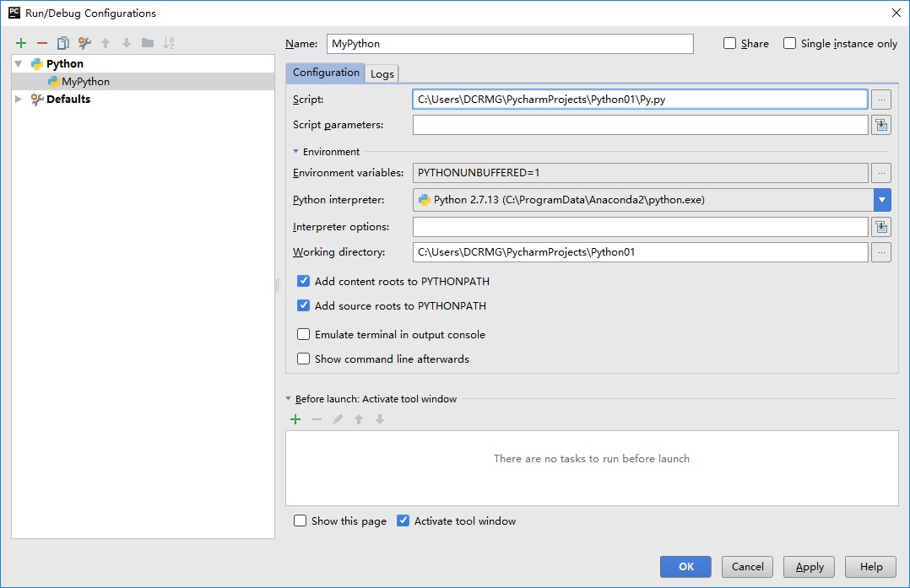910x588 pixels.
Task: Remove the selected configuration with the minus icon
Action: (42, 43)
